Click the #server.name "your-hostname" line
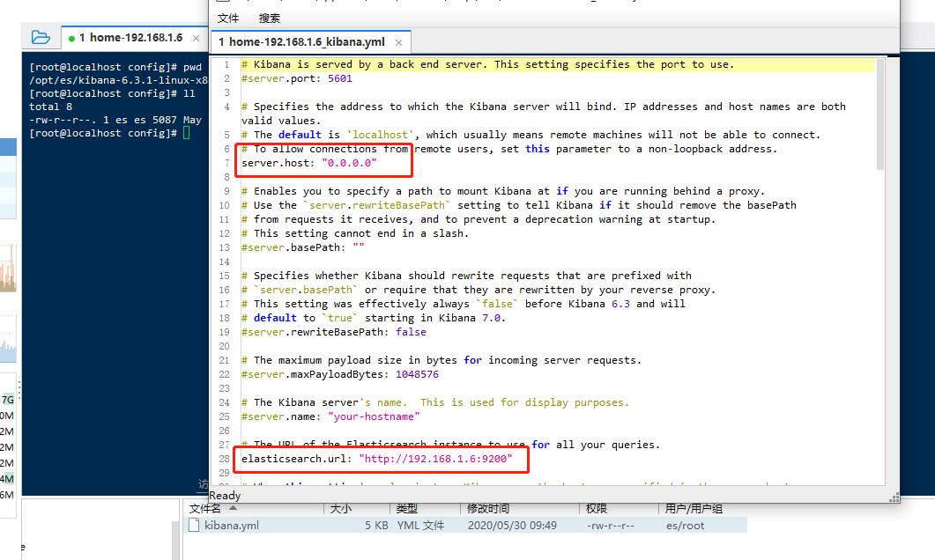 (330, 416)
